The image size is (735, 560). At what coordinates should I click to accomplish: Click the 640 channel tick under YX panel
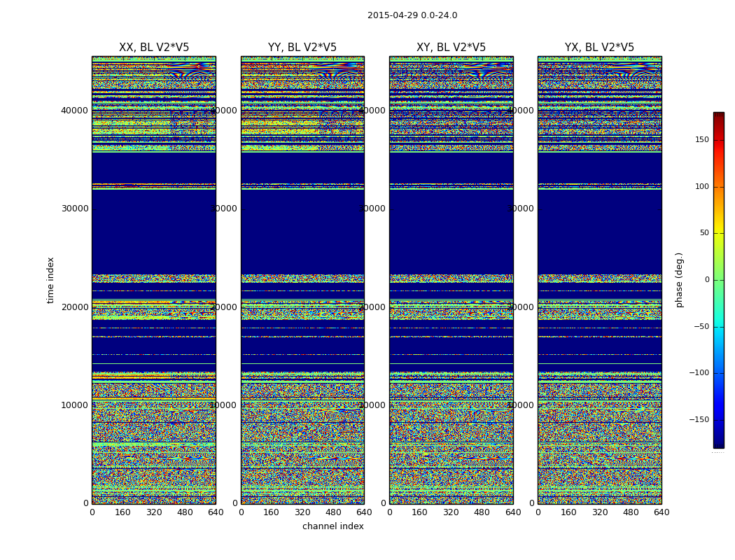point(661,512)
